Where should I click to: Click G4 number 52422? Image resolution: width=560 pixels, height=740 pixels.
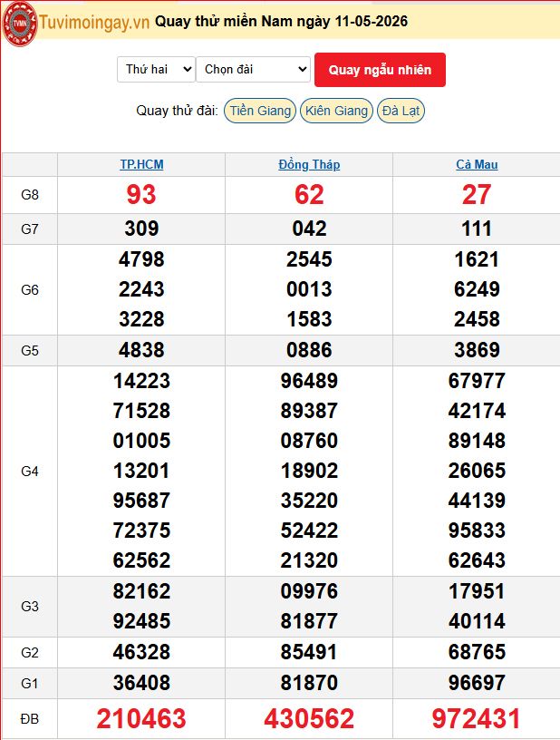(x=309, y=531)
